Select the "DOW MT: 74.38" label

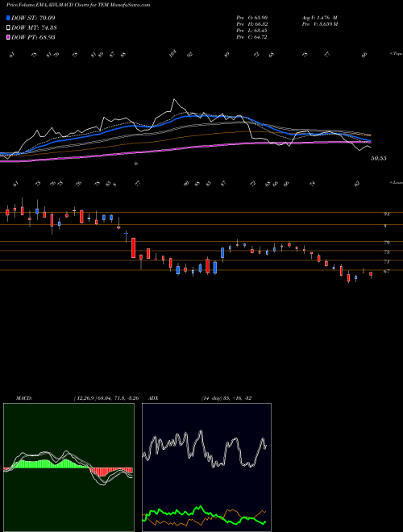coord(34,28)
